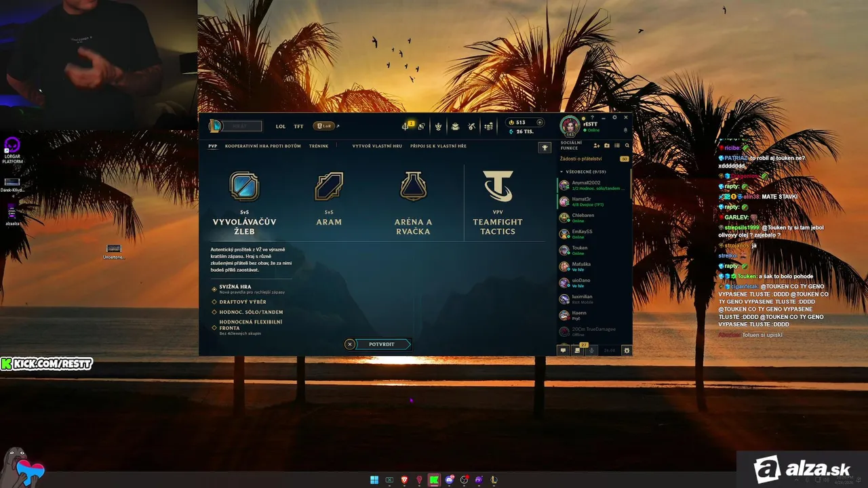The width and height of the screenshot is (868, 488).
Task: Open the trophy icon near the social panel
Action: (545, 148)
